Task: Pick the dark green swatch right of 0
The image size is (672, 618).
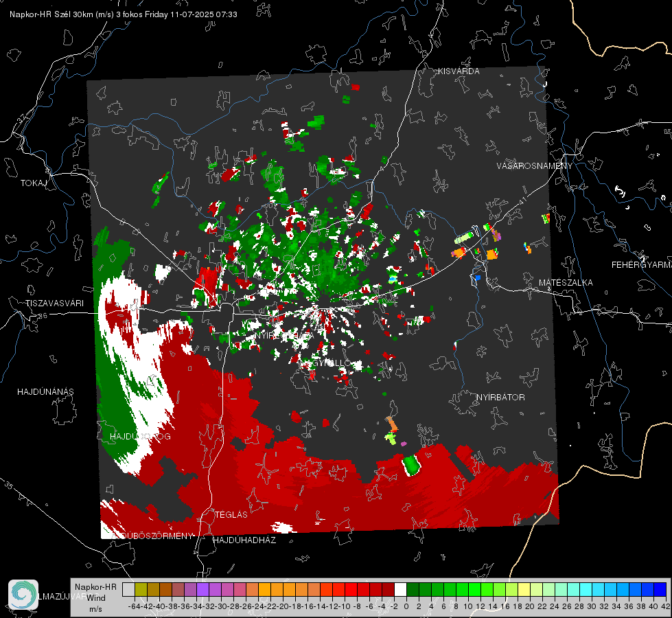Action: (x=413, y=589)
